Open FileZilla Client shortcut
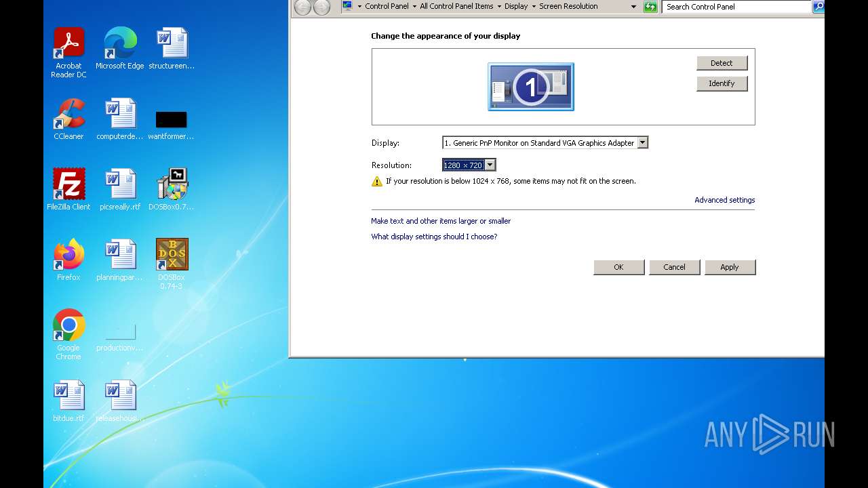The height and width of the screenshot is (488, 868). pos(68,190)
